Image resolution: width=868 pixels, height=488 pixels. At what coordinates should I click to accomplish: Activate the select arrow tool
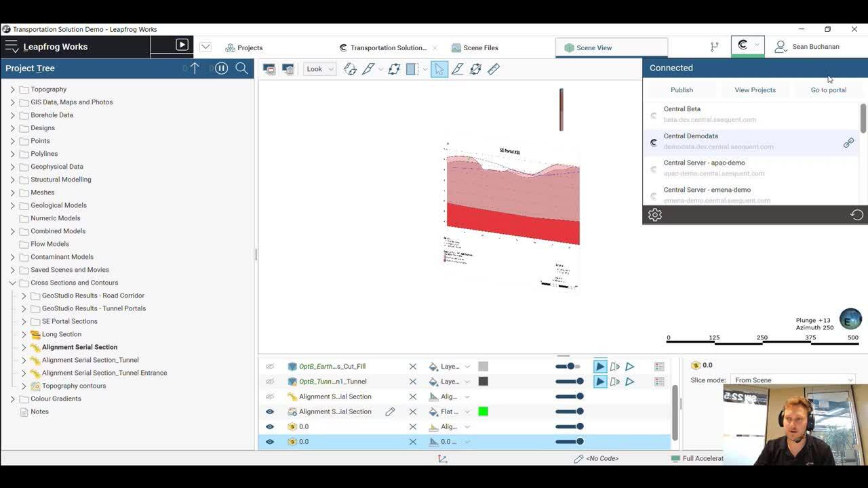(x=439, y=69)
